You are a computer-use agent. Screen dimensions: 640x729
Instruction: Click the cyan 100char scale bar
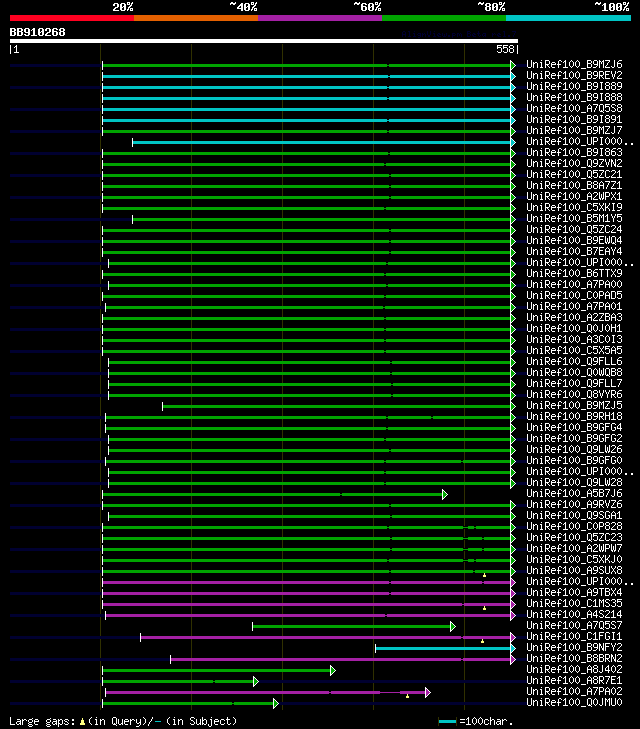[447, 722]
